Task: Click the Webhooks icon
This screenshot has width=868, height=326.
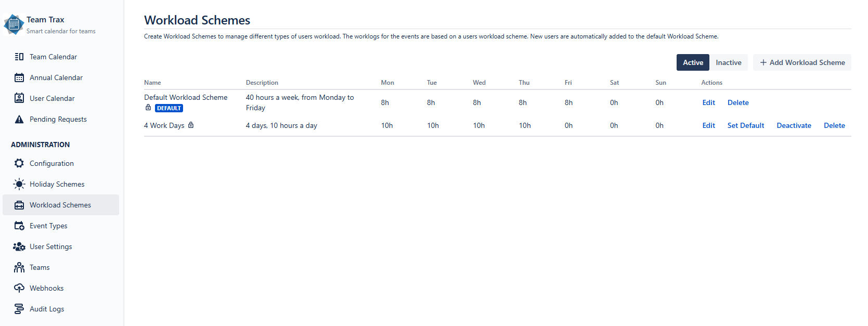Action: [x=19, y=288]
